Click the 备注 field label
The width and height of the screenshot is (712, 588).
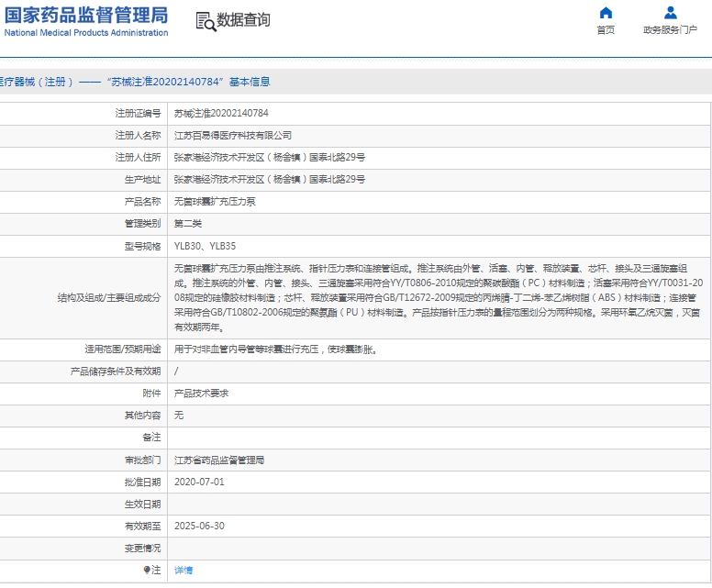point(151,438)
